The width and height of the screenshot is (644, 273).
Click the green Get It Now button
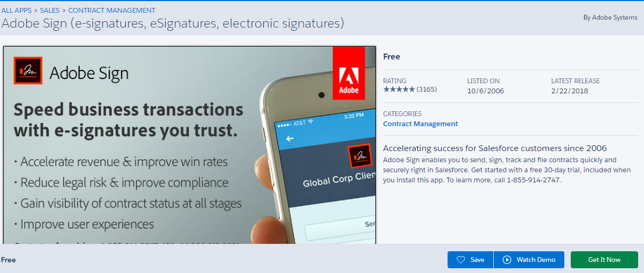604,260
